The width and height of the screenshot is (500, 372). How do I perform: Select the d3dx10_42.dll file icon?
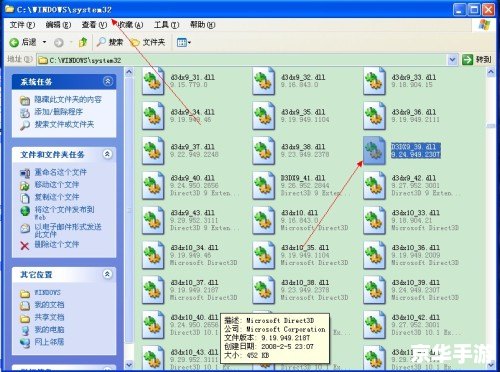[x=374, y=325]
